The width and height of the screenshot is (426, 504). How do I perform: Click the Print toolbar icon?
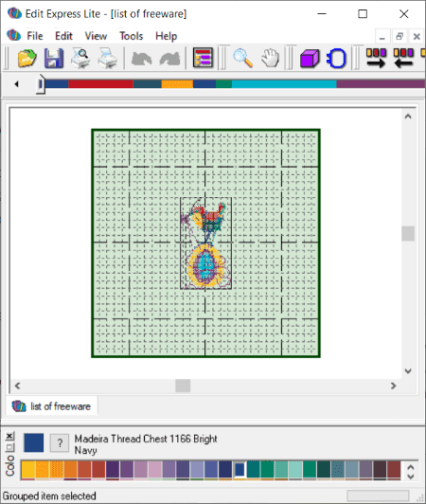[x=108, y=58]
